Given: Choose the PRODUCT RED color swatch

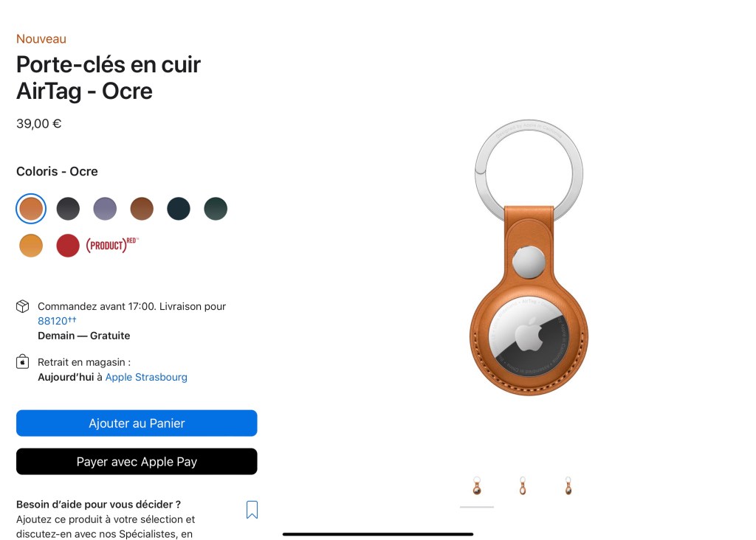Looking at the screenshot, I should (68, 246).
